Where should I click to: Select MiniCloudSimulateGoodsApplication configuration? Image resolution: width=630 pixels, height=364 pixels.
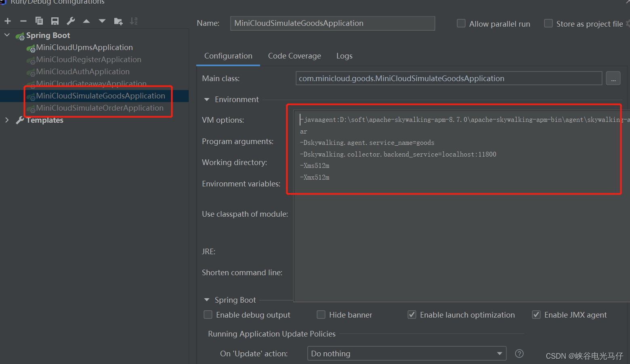click(101, 96)
